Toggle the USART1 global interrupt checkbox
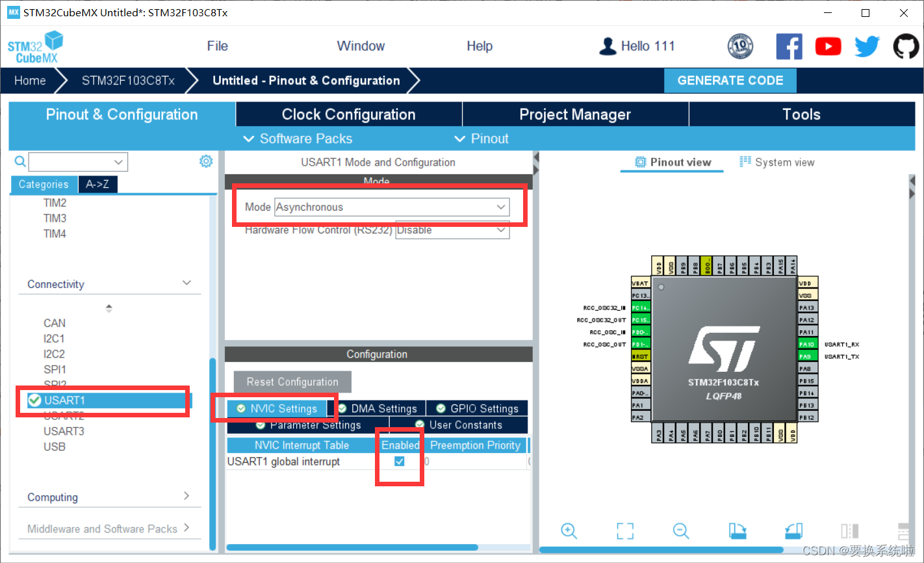The image size is (924, 563). pos(400,461)
